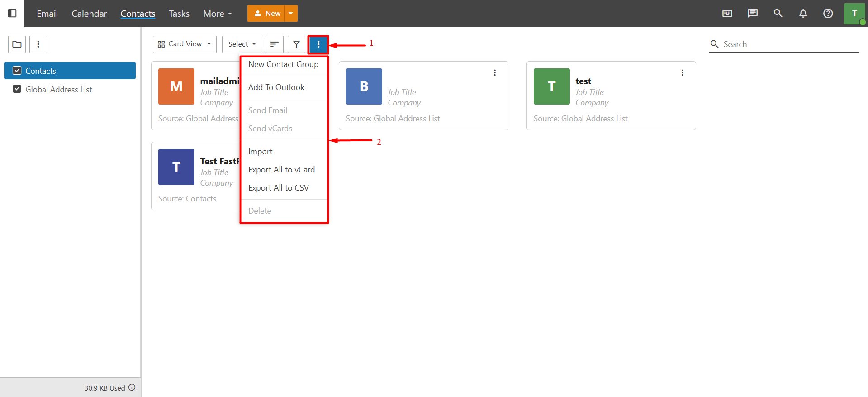Choose Import from the menu
The image size is (868, 397).
[284, 152]
